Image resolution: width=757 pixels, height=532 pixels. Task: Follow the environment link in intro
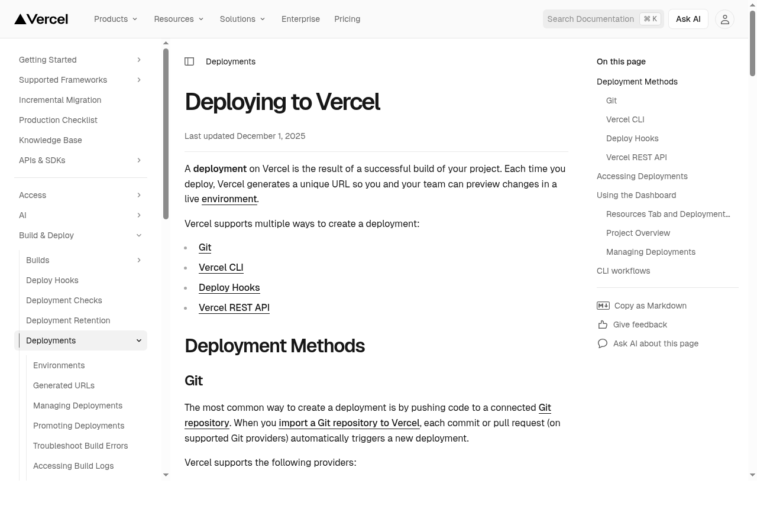click(x=229, y=199)
